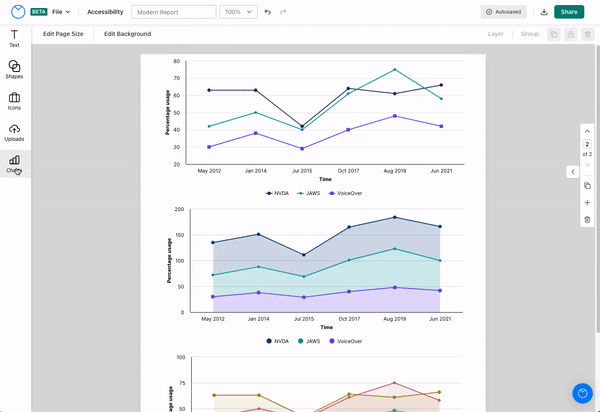Duplicate the current page

click(587, 186)
